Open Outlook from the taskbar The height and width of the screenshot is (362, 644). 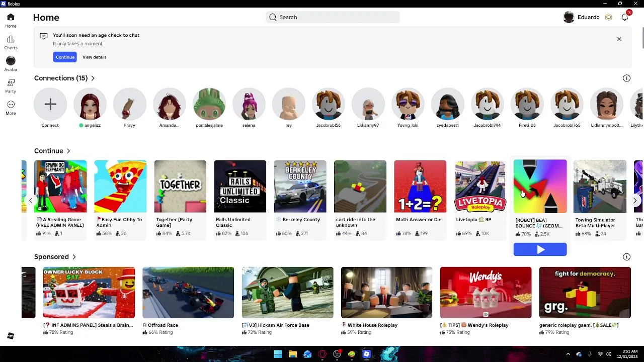click(x=307, y=354)
